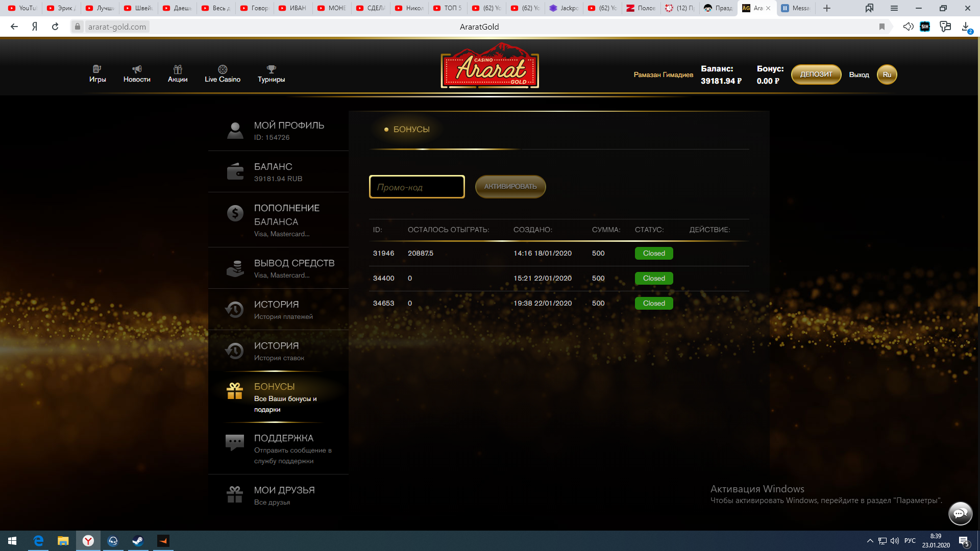Screen dimensions: 980x551
Task: Open a new browser tab
Action: tap(827, 8)
